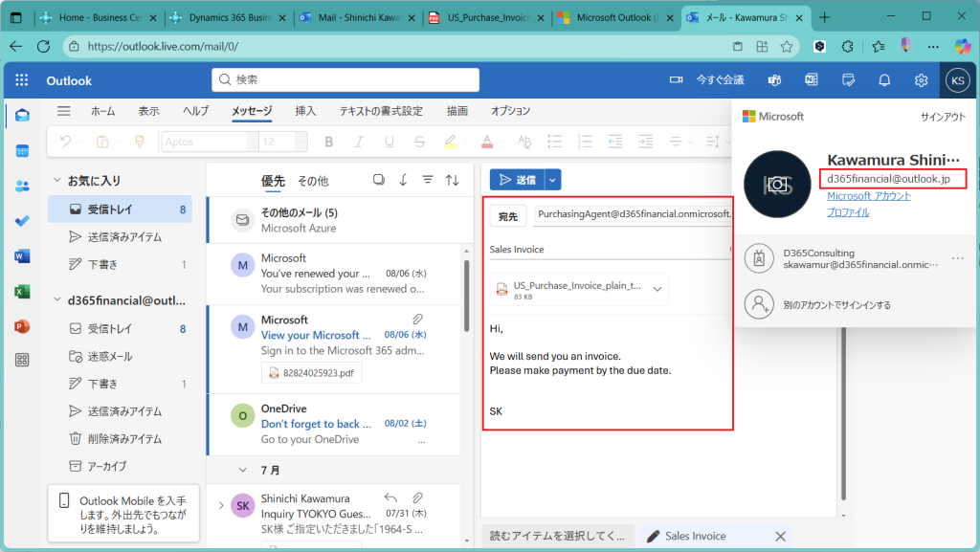Open 82824025923.pdf attachment chip
This screenshot has height=552, width=980.
[x=311, y=373]
